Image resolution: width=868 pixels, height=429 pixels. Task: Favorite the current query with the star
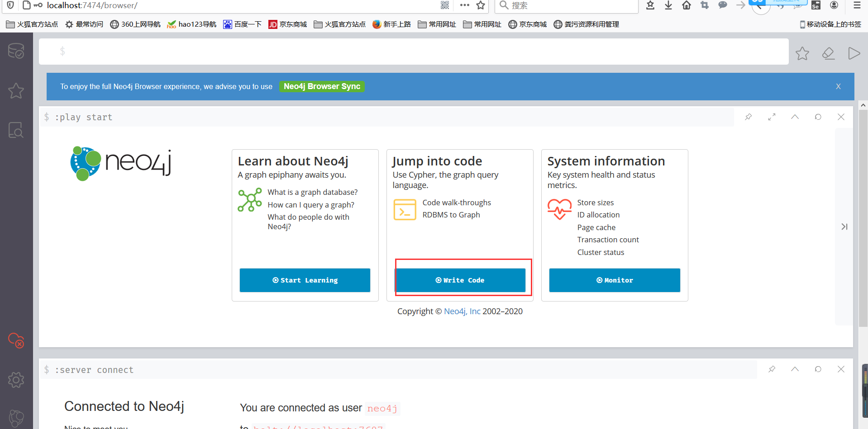[802, 53]
